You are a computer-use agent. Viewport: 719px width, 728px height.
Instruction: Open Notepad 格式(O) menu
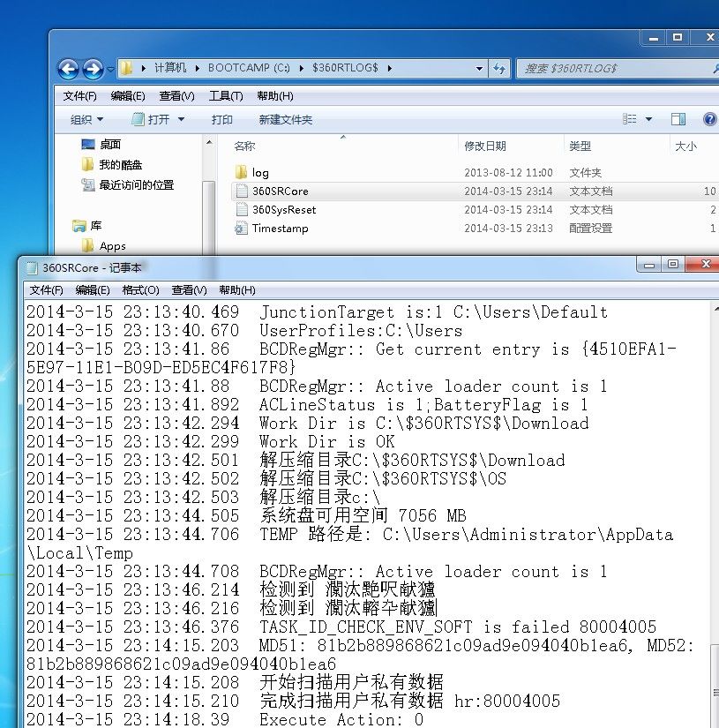point(140,290)
